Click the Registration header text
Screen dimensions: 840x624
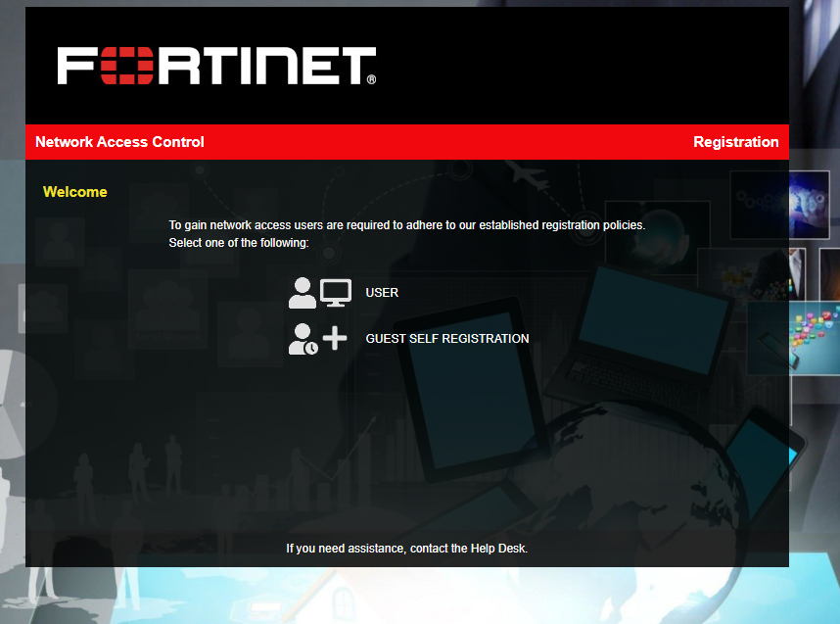tap(735, 142)
